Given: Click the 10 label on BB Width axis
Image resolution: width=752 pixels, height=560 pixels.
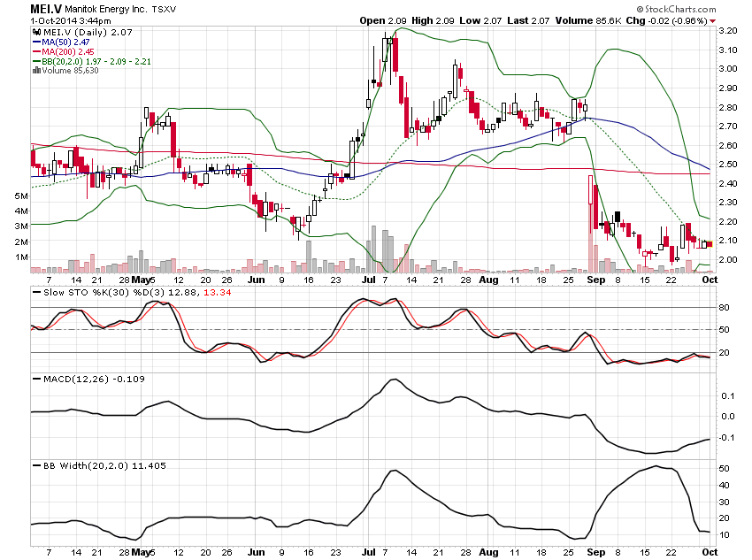Looking at the screenshot, I should 725,534.
